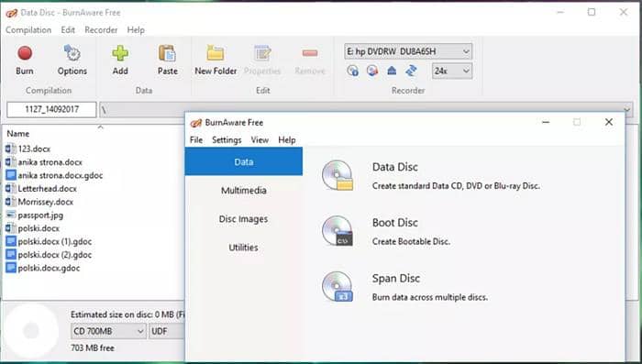Click the Paste clipboard icon
This screenshot has height=364, width=642.
168,53
